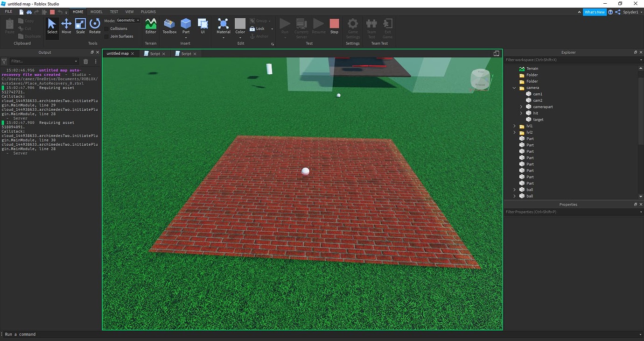Image resolution: width=644 pixels, height=341 pixels.
Task: Open Game Settings
Action: 352,27
